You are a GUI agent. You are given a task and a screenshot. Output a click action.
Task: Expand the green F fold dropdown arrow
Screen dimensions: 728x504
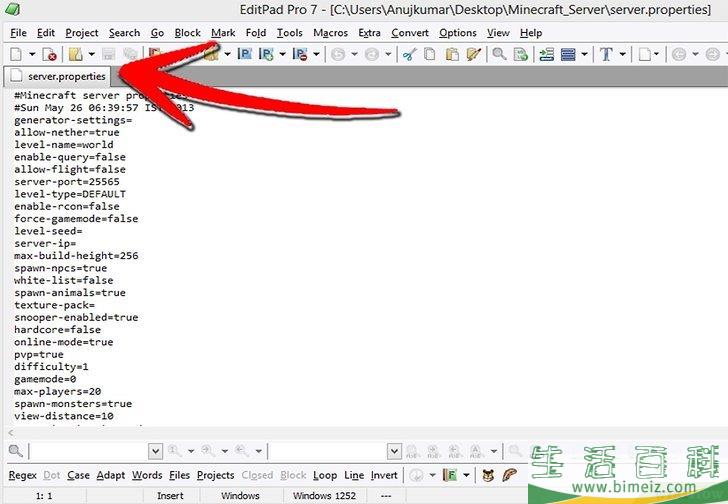[x=466, y=475]
